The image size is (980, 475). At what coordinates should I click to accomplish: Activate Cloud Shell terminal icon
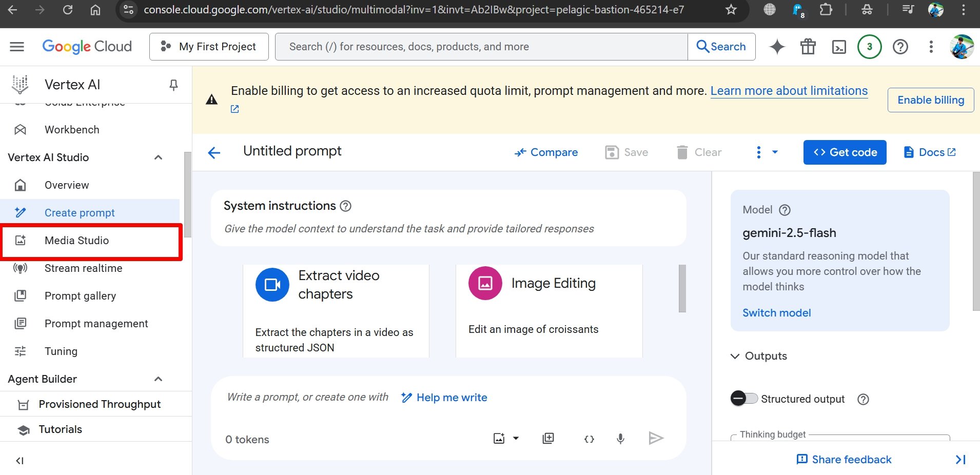(839, 47)
